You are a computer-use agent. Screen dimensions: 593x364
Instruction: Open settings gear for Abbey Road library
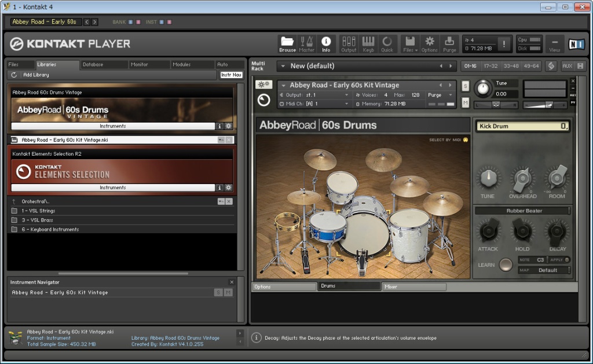[x=228, y=126]
